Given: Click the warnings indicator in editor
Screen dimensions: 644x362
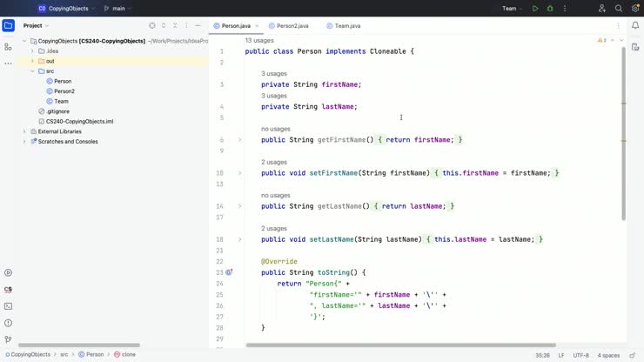Looking at the screenshot, I should 602,40.
